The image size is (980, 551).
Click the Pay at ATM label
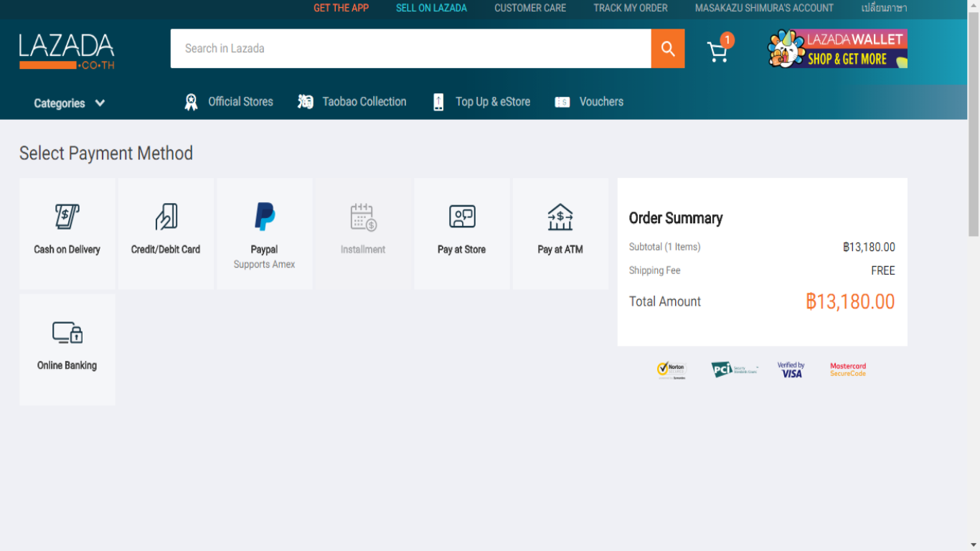[560, 250]
